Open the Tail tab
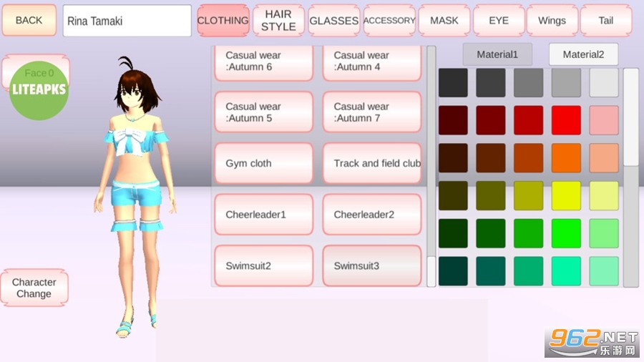The height and width of the screenshot is (362, 644). click(605, 21)
